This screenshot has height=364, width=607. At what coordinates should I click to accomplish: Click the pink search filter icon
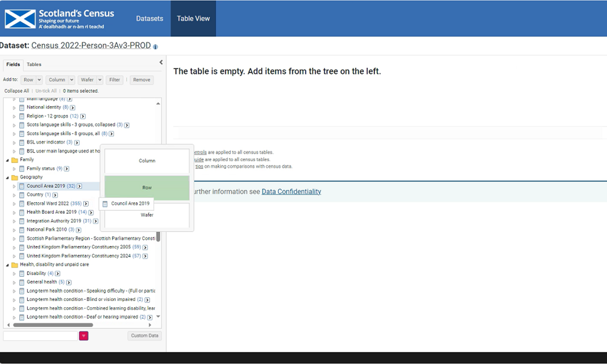click(x=84, y=336)
